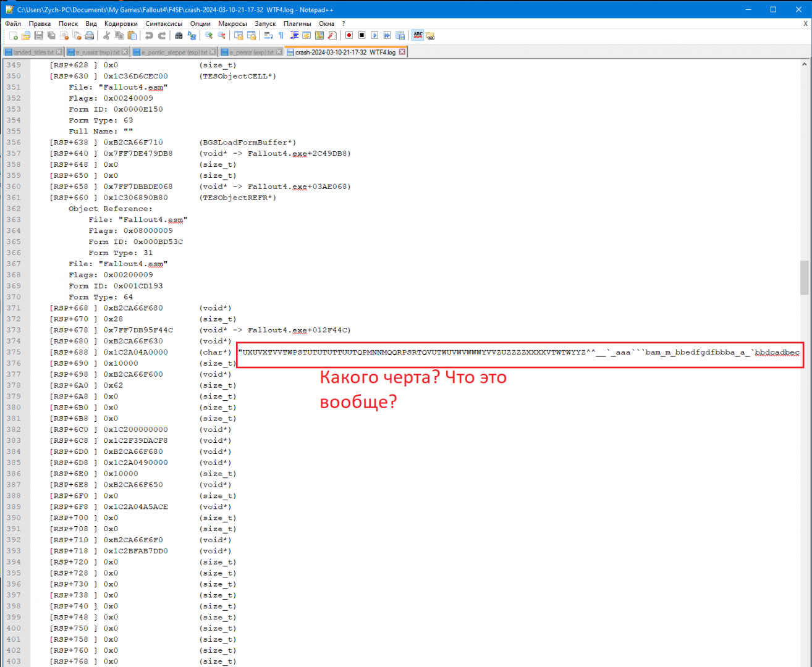
Task: Open the Плагины menu
Action: point(297,23)
